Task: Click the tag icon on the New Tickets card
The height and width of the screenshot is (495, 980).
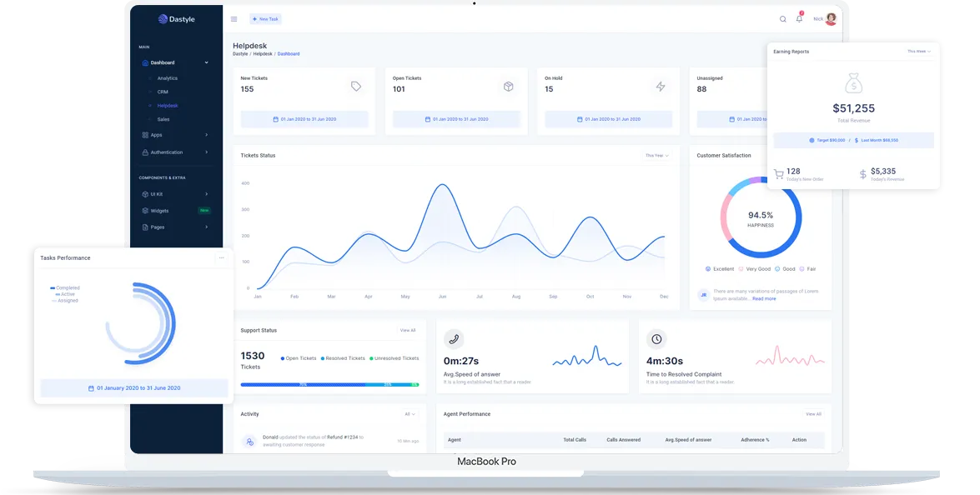Action: click(x=356, y=86)
